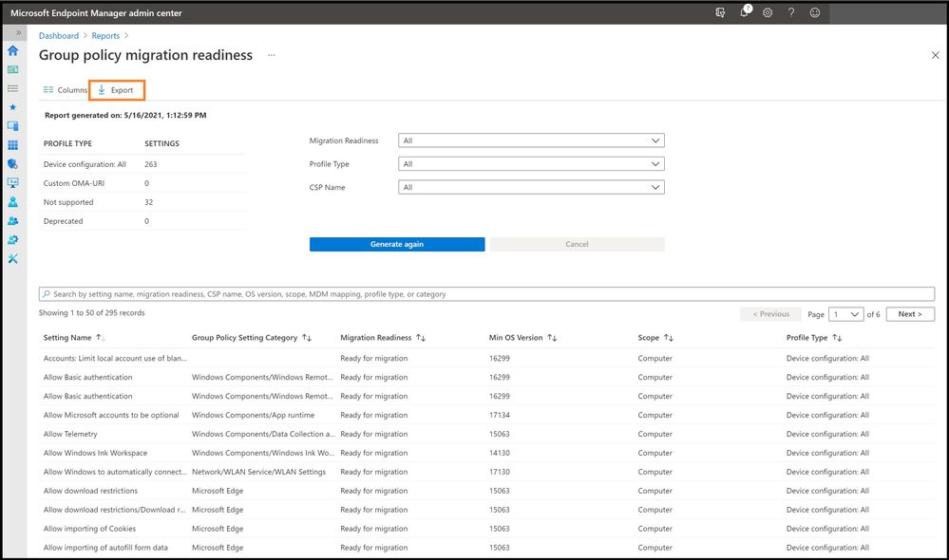
Task: Go to Home in the sidebar
Action: (12, 50)
